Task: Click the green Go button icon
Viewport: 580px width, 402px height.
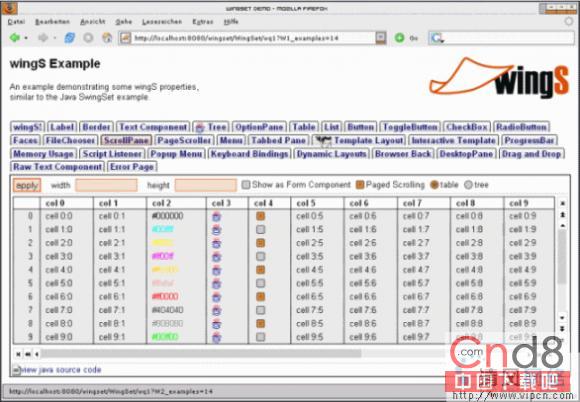Action: (x=399, y=38)
